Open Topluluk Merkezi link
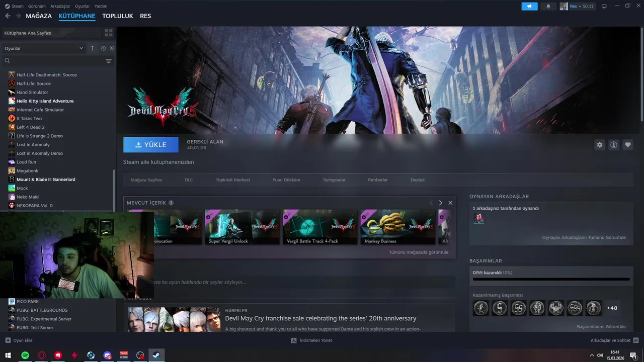The width and height of the screenshot is (644, 362). click(x=233, y=180)
